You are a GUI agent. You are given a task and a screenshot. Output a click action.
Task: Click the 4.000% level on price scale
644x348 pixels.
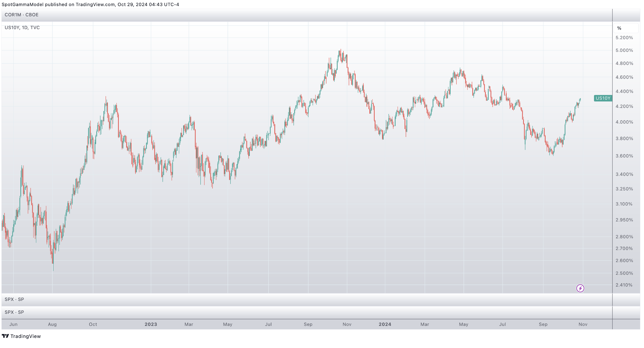click(x=624, y=122)
